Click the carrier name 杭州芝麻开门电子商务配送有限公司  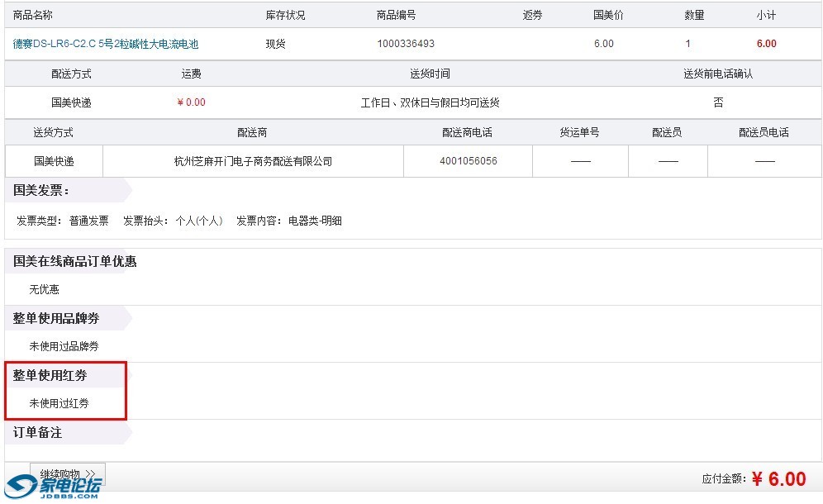pos(253,161)
